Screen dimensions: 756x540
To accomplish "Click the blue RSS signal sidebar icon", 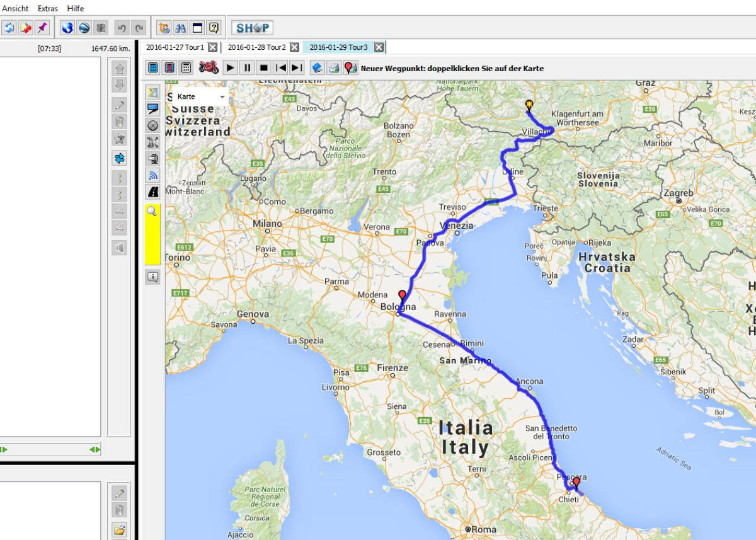I will (x=152, y=175).
